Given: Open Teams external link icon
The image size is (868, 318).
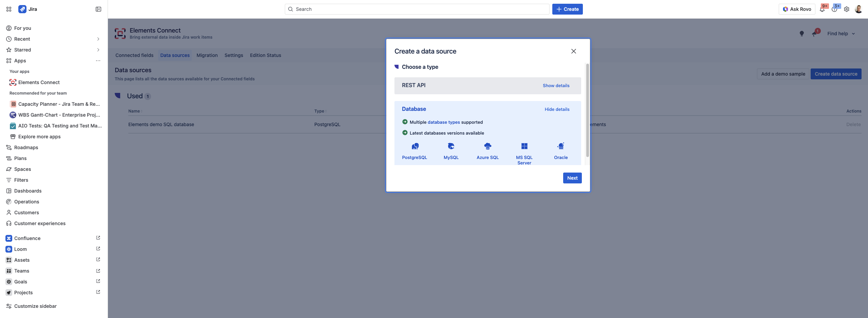Looking at the screenshot, I should (x=98, y=271).
